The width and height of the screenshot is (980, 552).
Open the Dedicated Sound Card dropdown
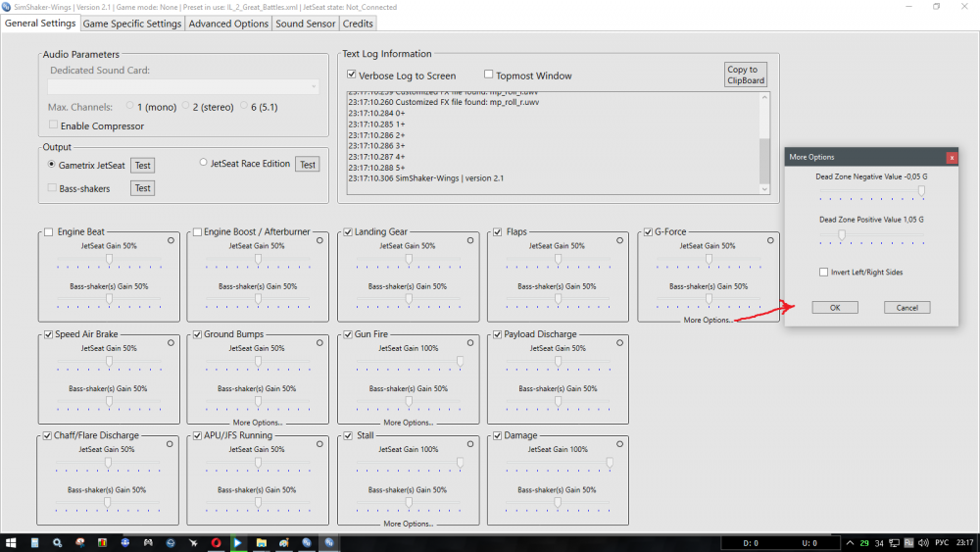click(183, 86)
